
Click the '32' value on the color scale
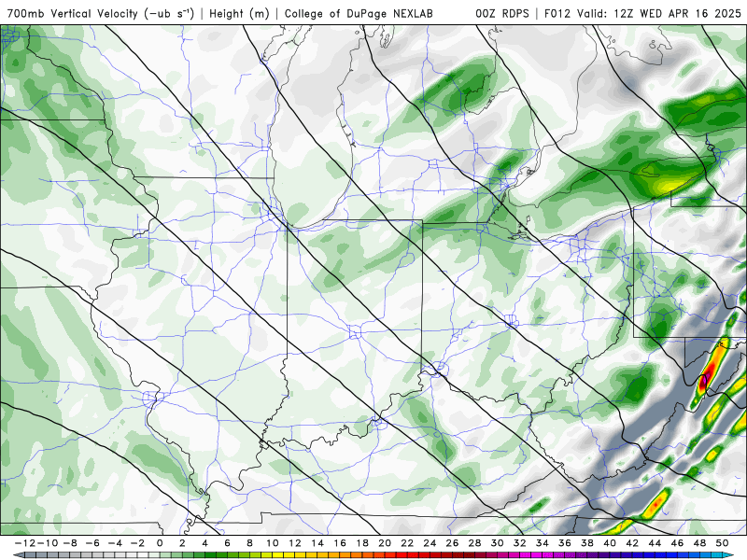[520, 543]
